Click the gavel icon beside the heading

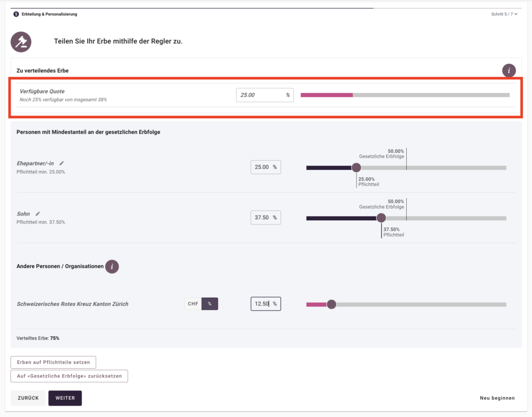pyautogui.click(x=21, y=42)
